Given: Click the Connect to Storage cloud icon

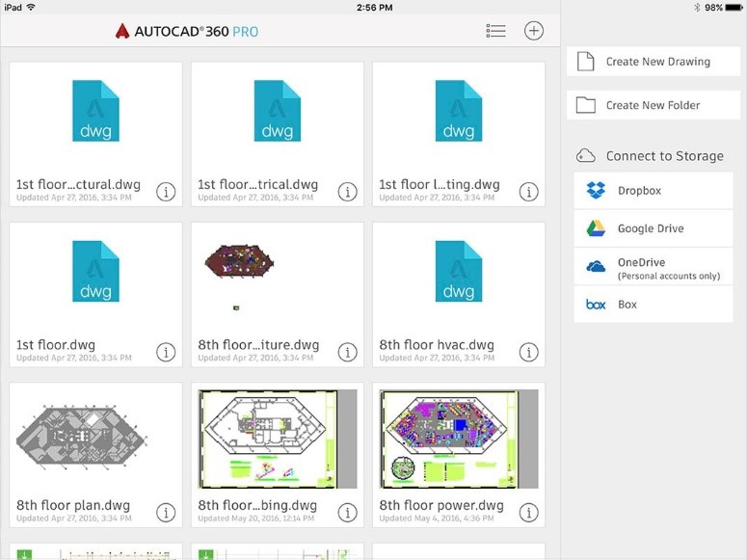Looking at the screenshot, I should pyautogui.click(x=585, y=156).
